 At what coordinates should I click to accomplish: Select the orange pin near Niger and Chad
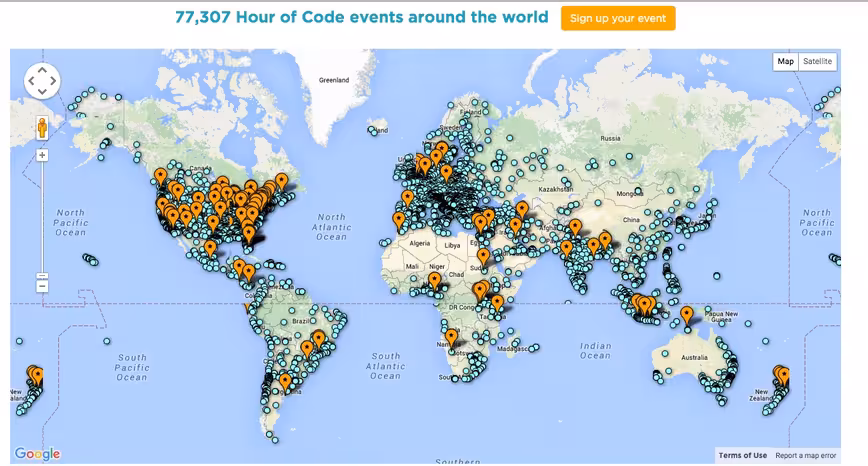[x=435, y=281]
